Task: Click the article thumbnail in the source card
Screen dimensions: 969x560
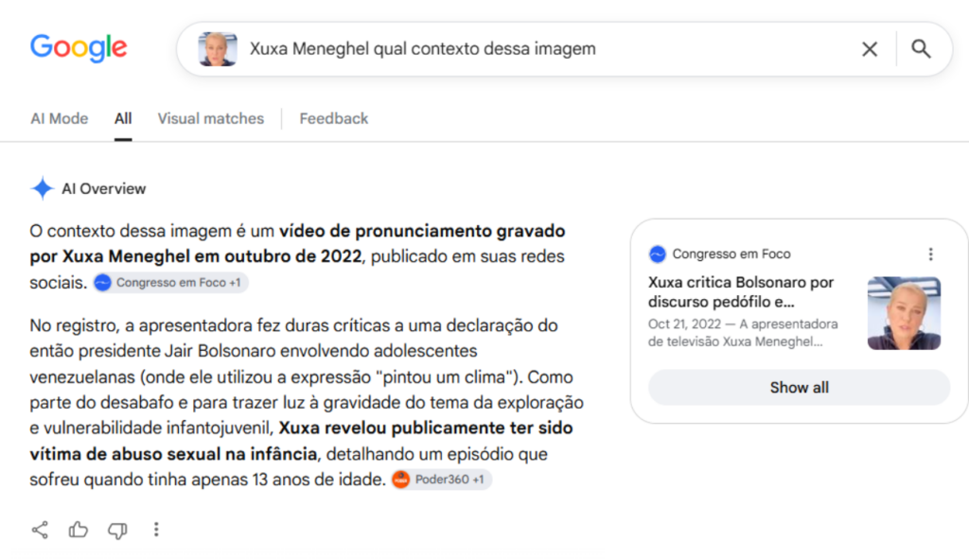Action: [x=904, y=313]
